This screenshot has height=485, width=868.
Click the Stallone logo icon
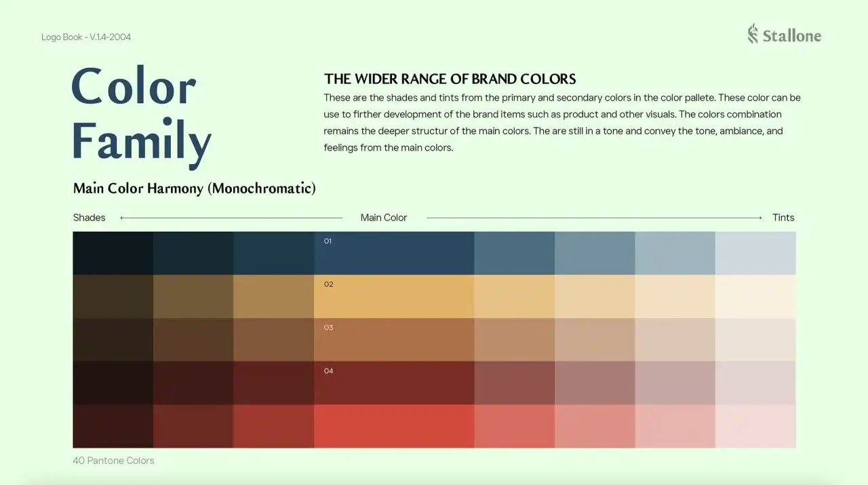[x=753, y=34]
